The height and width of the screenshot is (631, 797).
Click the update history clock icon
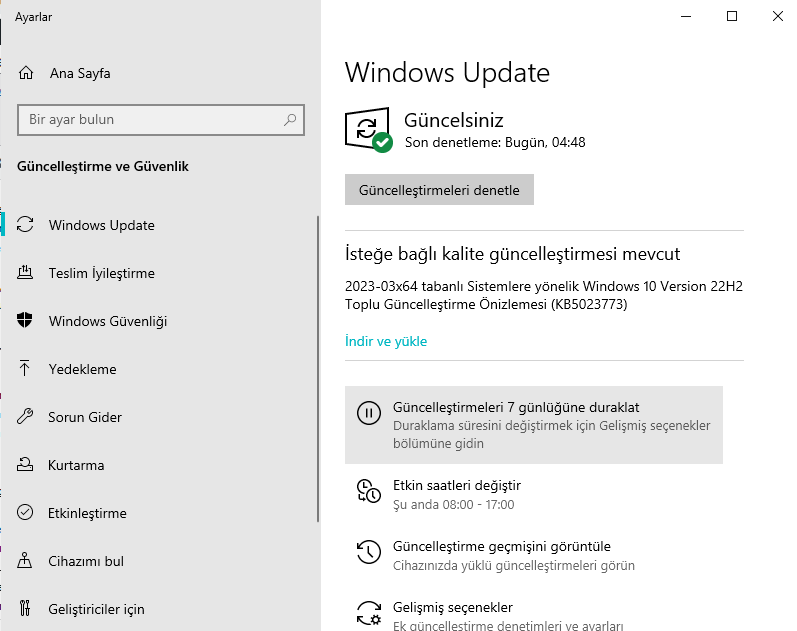click(369, 552)
